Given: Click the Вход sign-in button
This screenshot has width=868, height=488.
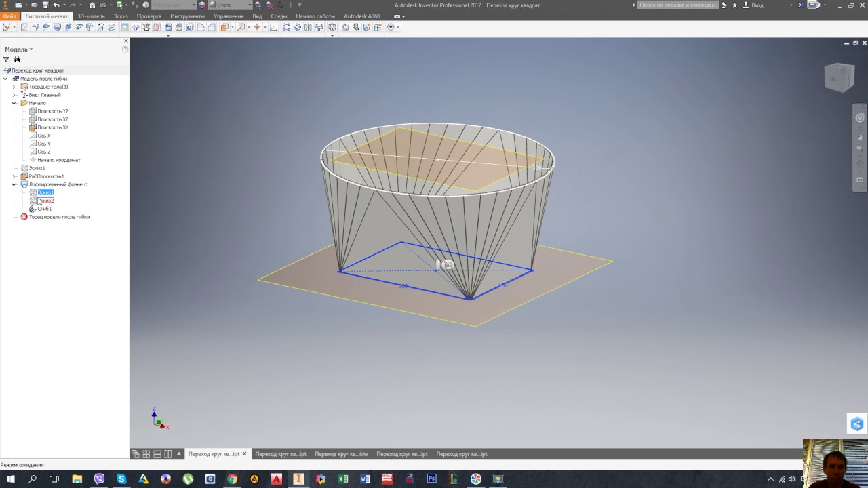Looking at the screenshot, I should [x=753, y=5].
